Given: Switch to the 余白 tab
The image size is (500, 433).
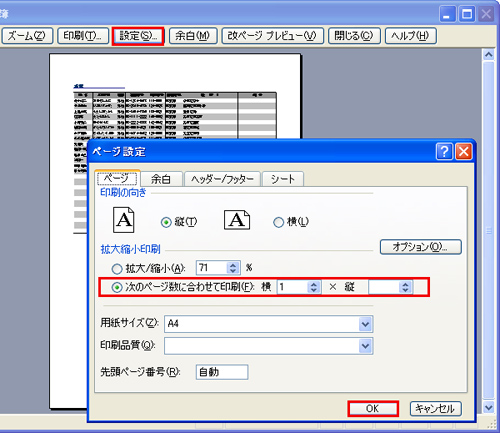Looking at the screenshot, I should 161,179.
